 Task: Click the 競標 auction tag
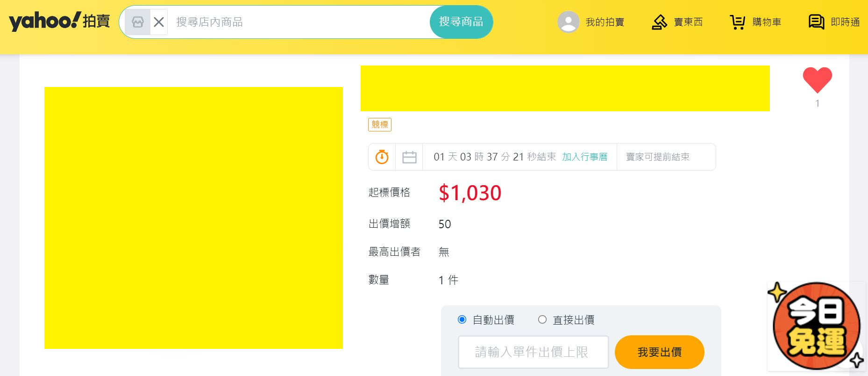pyautogui.click(x=380, y=124)
